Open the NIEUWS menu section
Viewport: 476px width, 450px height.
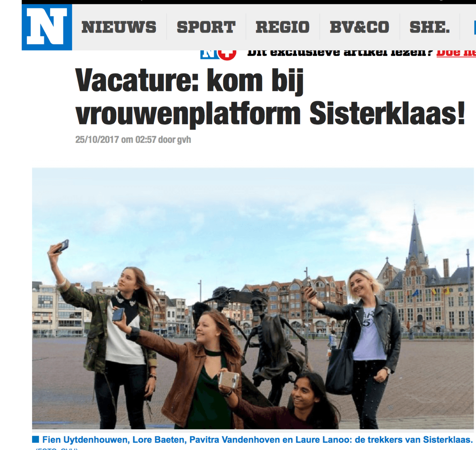[119, 27]
